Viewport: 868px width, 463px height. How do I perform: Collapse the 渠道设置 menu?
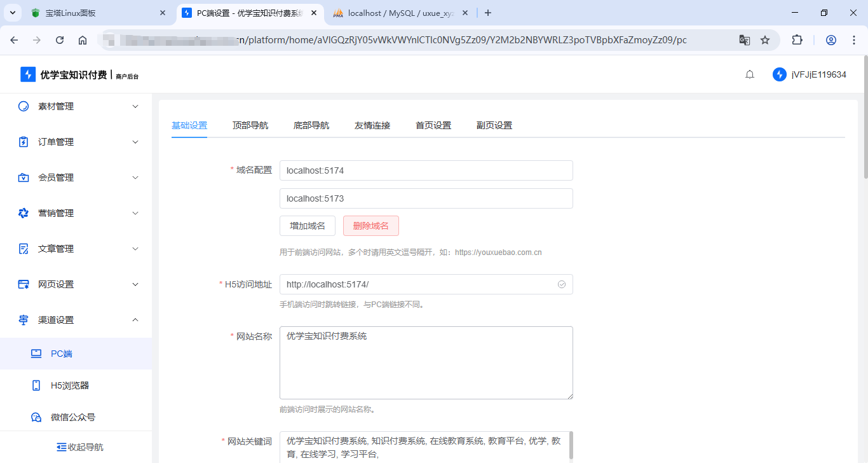[x=76, y=320]
